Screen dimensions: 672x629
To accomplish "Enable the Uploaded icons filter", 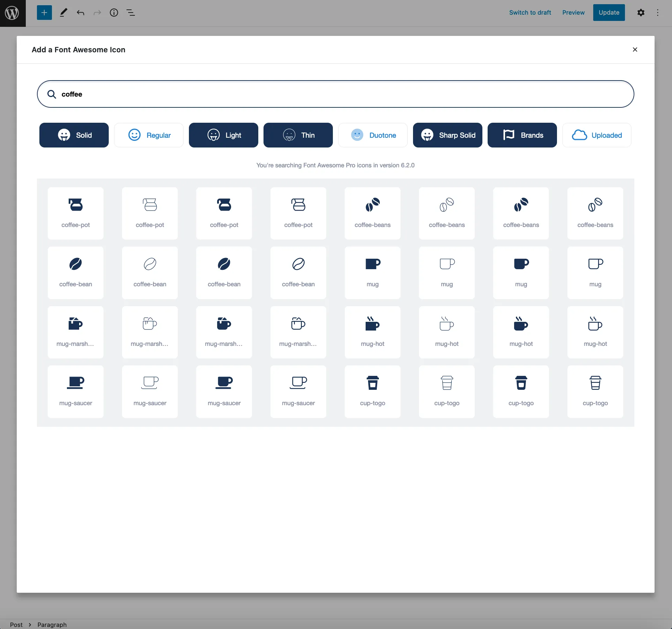I will [x=597, y=135].
